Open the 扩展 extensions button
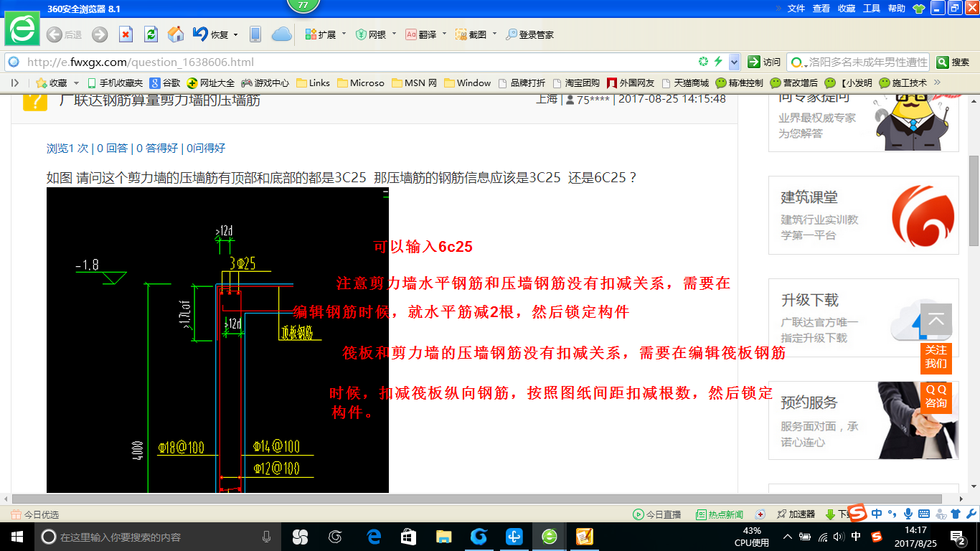Image resolution: width=980 pixels, height=551 pixels. 321,34
